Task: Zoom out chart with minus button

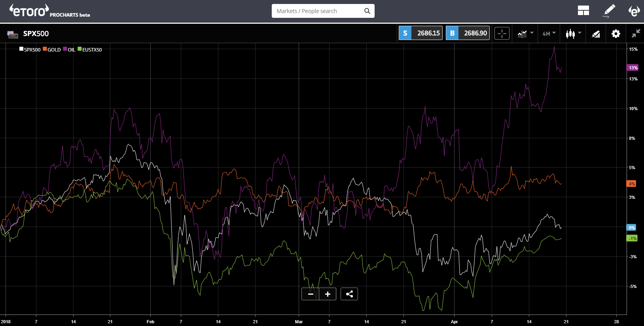Action: coord(311,294)
